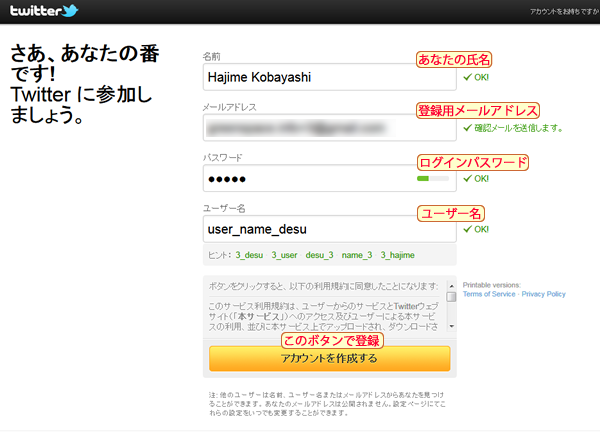Click the アカウントを作成する button
600x439 pixels.
pyautogui.click(x=329, y=359)
